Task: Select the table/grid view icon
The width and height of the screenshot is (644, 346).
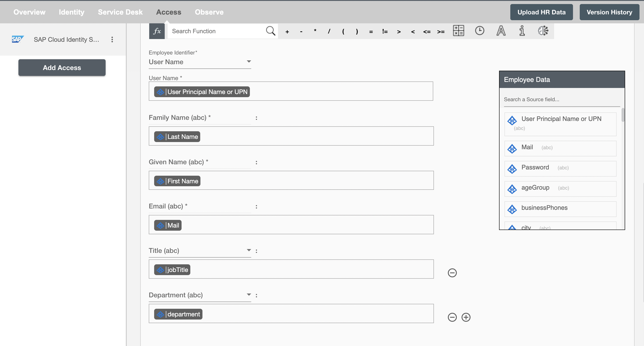Action: 458,31
